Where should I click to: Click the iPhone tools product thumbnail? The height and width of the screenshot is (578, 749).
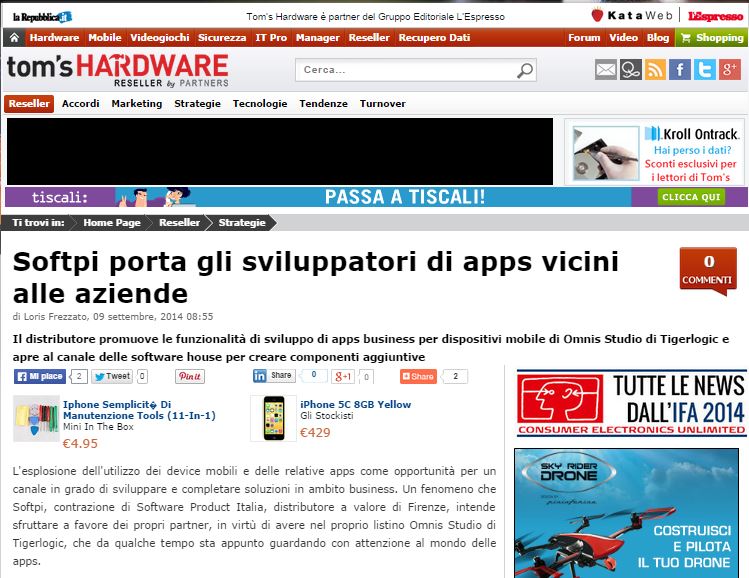click(37, 418)
